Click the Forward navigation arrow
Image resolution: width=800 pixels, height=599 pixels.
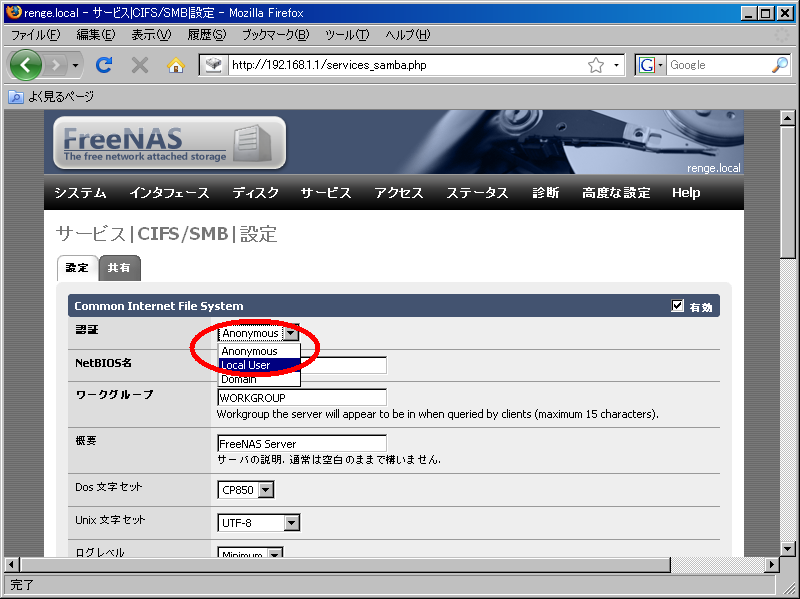pyautogui.click(x=56, y=65)
